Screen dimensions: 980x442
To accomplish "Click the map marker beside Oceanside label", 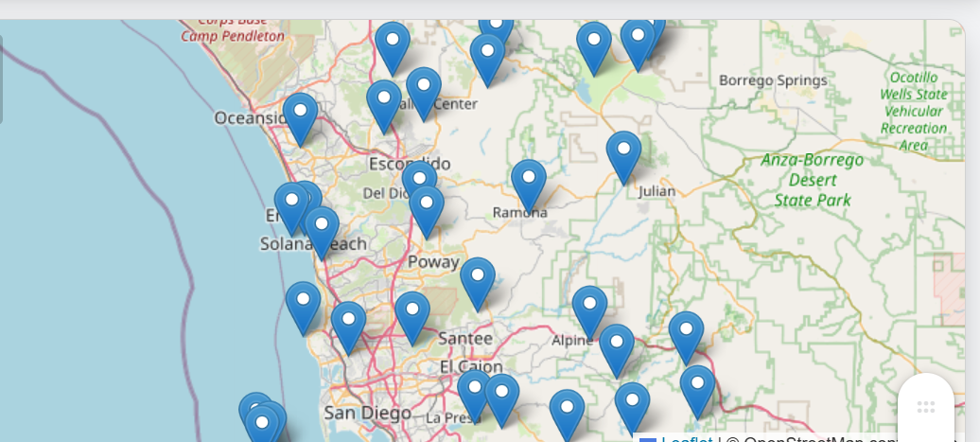I will [x=300, y=119].
